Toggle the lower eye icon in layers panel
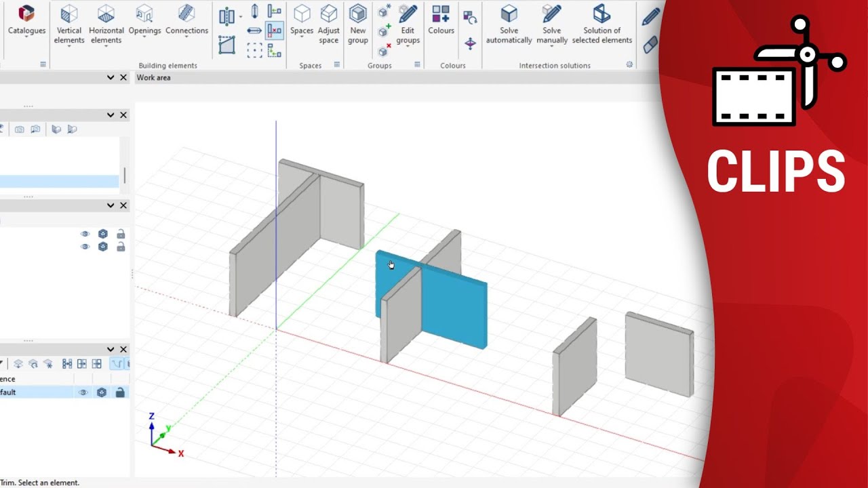This screenshot has width=868, height=488. click(x=85, y=247)
